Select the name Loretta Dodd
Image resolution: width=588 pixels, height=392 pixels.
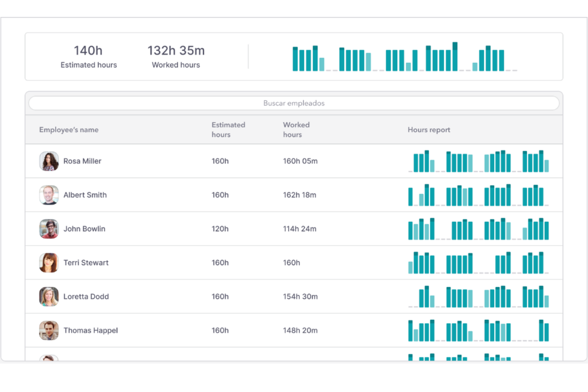tap(86, 297)
